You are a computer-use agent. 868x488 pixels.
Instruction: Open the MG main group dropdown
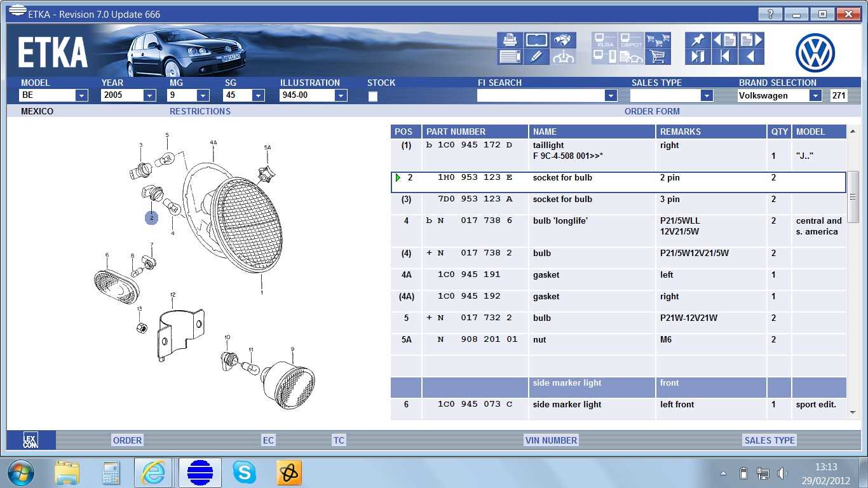pyautogui.click(x=203, y=96)
